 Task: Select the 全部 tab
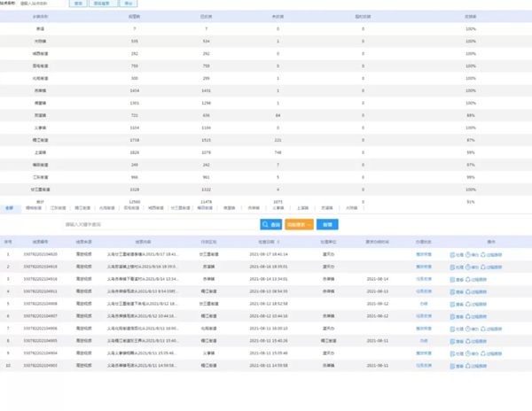tap(9, 208)
